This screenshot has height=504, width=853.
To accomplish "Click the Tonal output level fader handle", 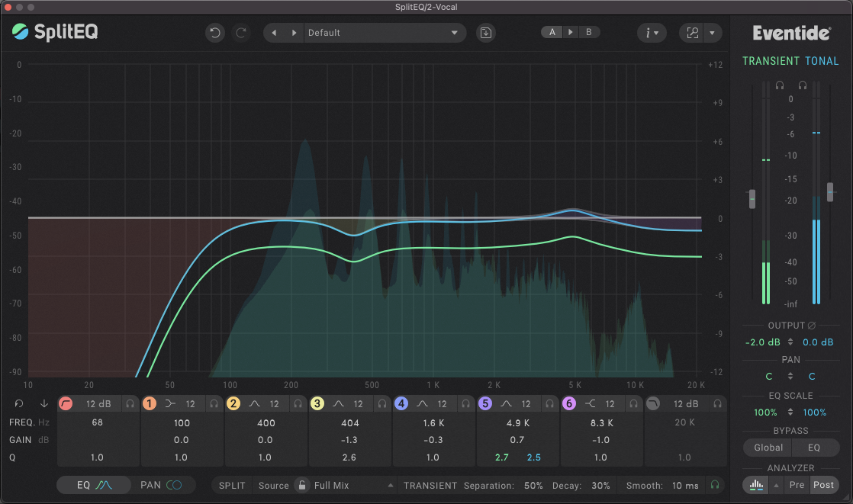I will point(830,192).
